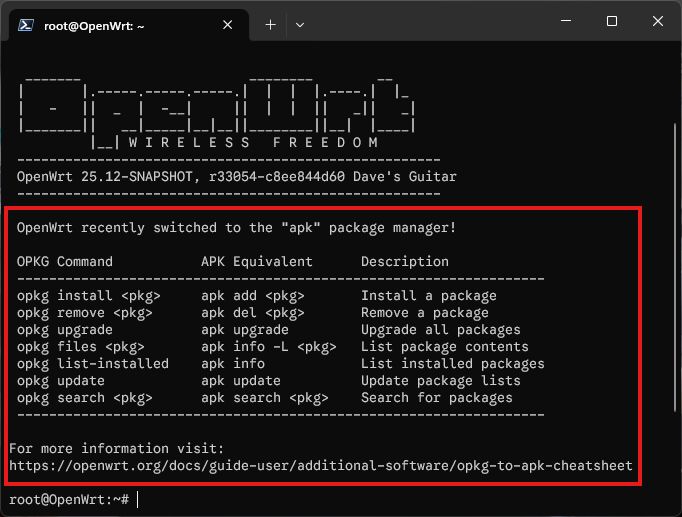
Task: Click the OpenWrt ASCII art logo
Action: click(217, 112)
